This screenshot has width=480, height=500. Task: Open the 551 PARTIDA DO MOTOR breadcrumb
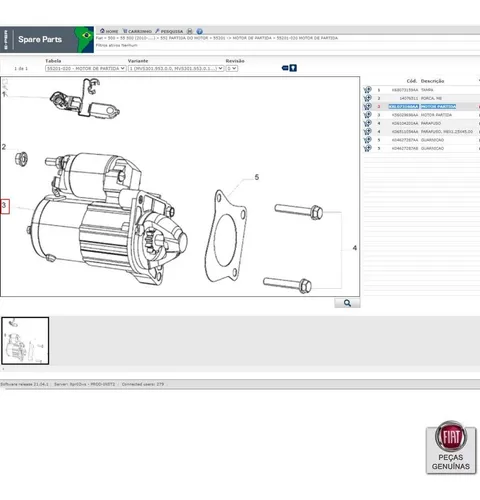184,38
